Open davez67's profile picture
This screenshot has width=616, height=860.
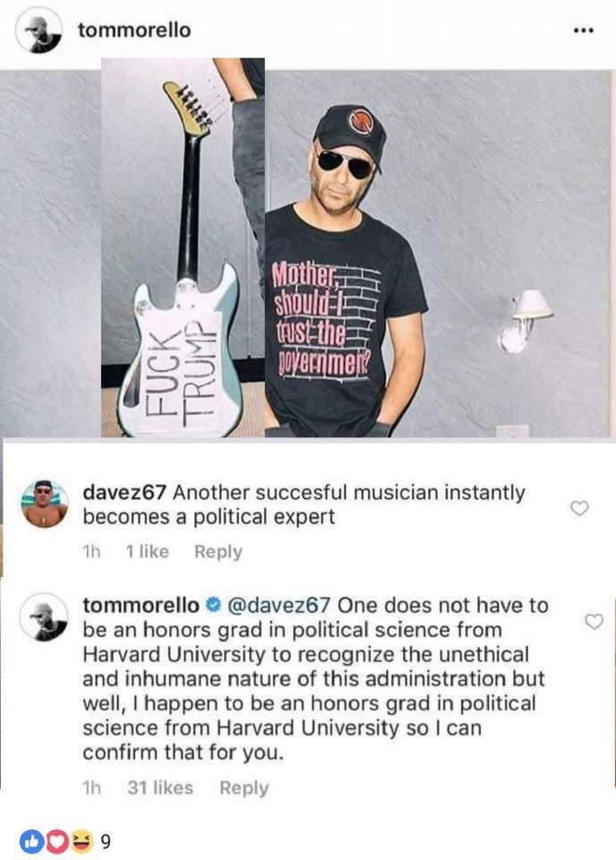point(44,504)
